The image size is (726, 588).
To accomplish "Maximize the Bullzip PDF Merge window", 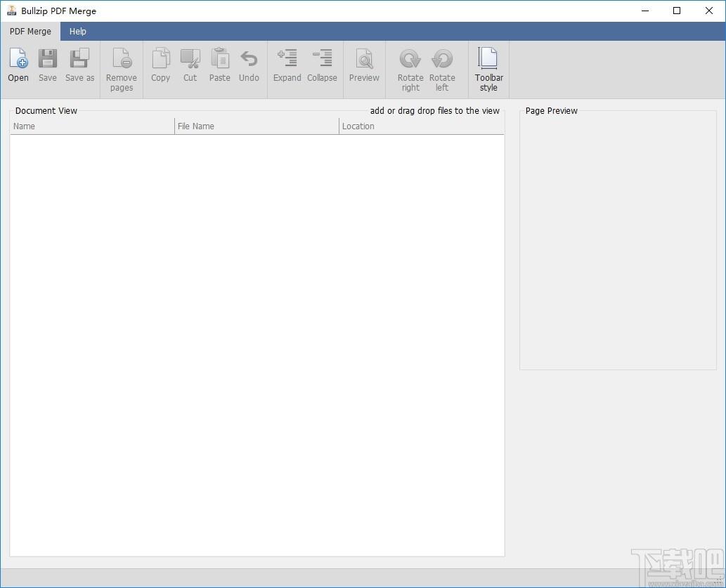I will pyautogui.click(x=677, y=11).
